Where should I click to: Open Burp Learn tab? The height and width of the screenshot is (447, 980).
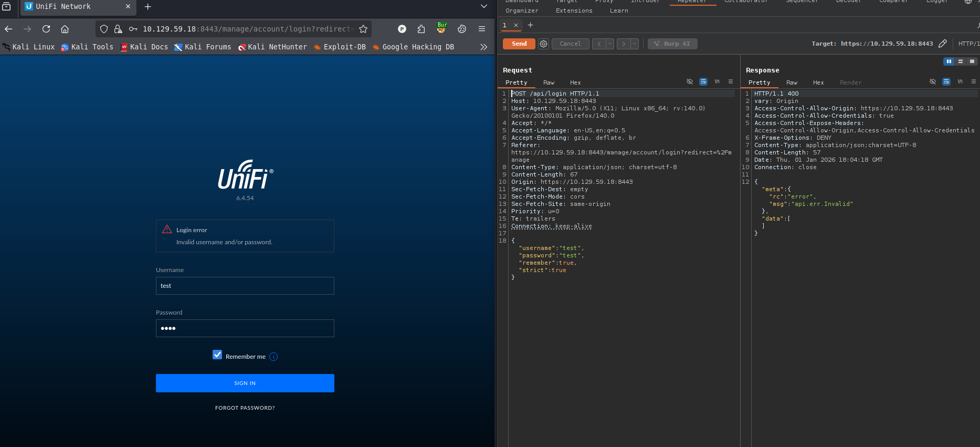click(x=619, y=11)
